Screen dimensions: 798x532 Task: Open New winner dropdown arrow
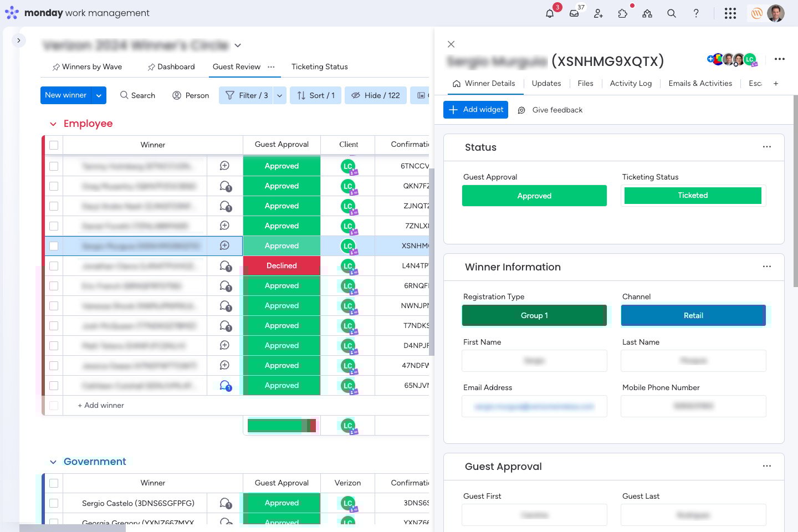(x=99, y=95)
